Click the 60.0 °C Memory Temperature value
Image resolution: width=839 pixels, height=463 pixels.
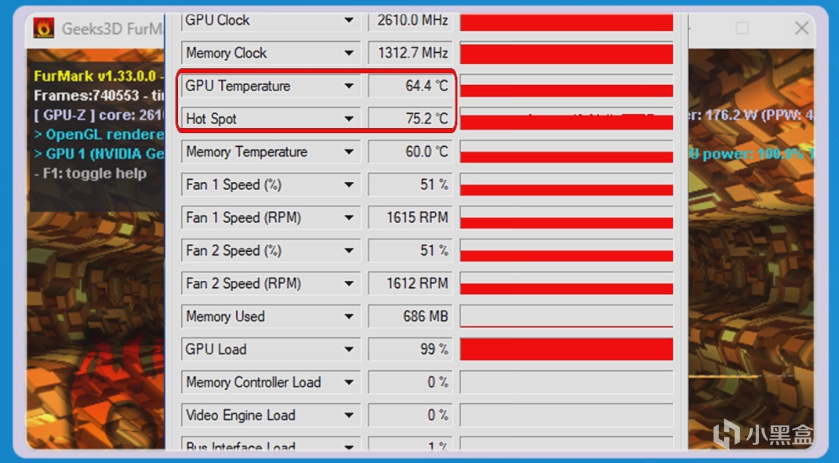[x=410, y=152]
